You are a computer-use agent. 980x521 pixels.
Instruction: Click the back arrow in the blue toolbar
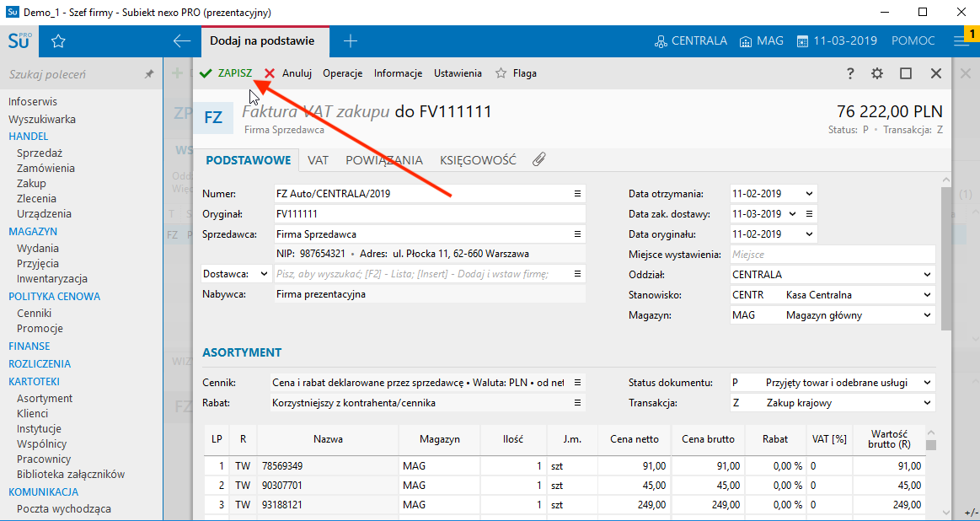(x=180, y=40)
